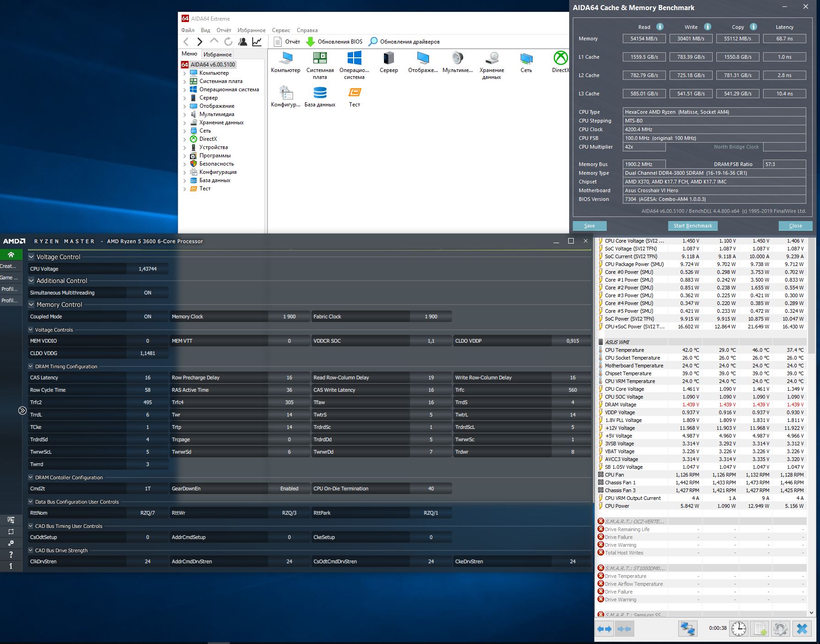Click the AIDA64 back navigation arrow
Viewport: 820px width, 644px height.
point(186,42)
